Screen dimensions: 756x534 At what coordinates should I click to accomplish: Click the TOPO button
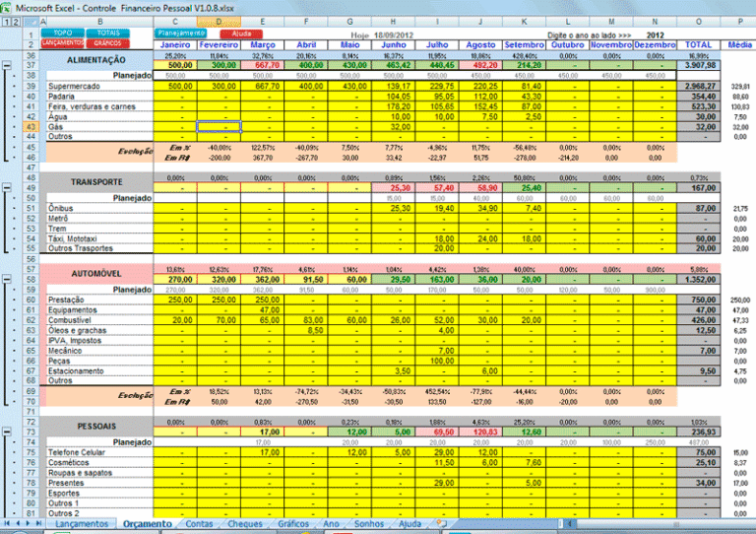pos(63,33)
